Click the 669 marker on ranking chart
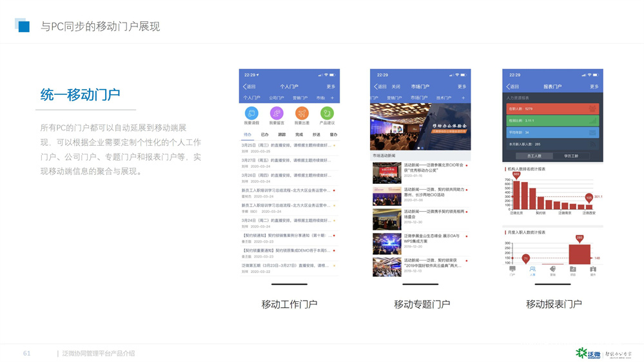 (516, 175)
